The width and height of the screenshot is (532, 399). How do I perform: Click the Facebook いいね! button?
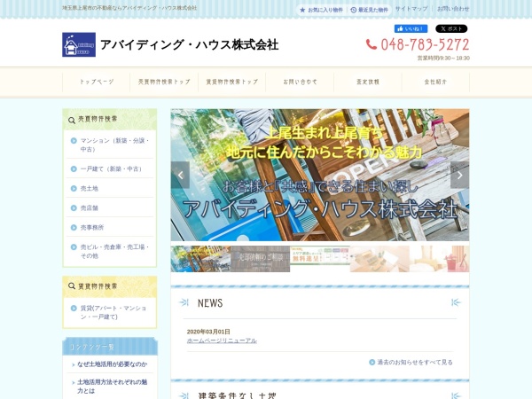(x=411, y=29)
